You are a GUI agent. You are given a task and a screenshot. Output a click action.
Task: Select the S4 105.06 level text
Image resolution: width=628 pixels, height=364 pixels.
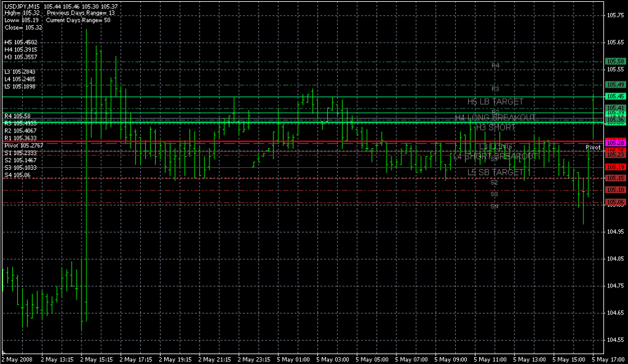click(17, 175)
